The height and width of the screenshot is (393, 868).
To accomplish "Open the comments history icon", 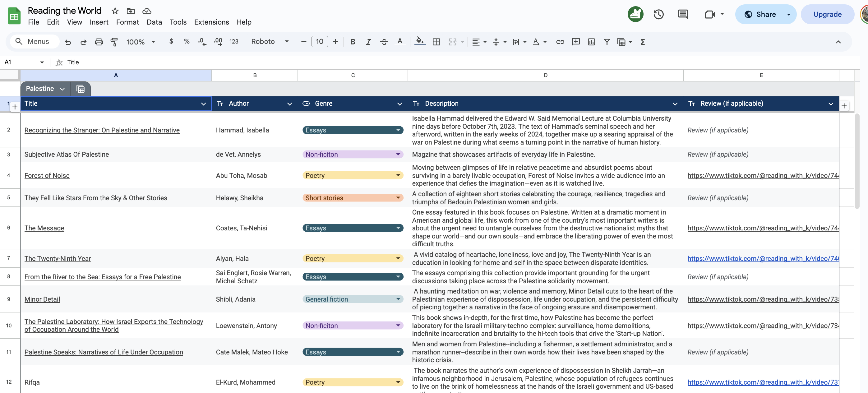I will point(683,15).
